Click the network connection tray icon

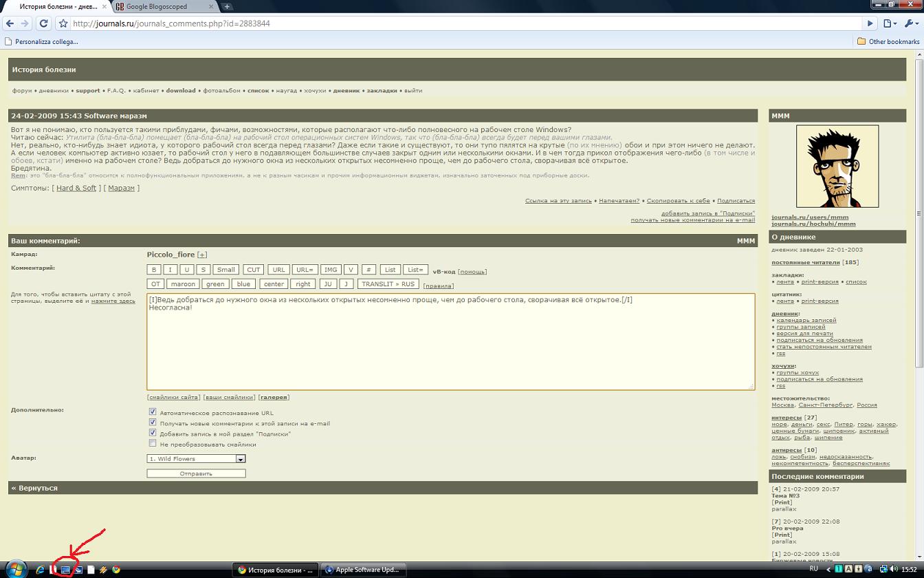[x=883, y=570]
